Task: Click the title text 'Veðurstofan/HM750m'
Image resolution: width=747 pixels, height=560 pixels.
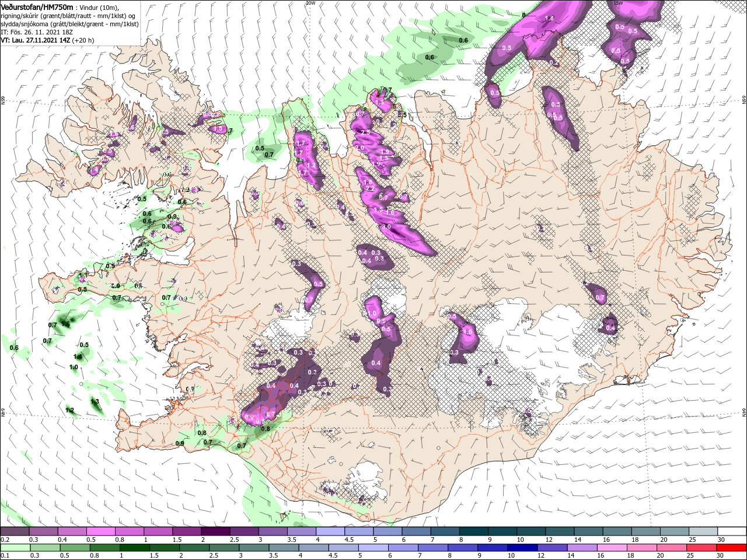Action: 37,6
